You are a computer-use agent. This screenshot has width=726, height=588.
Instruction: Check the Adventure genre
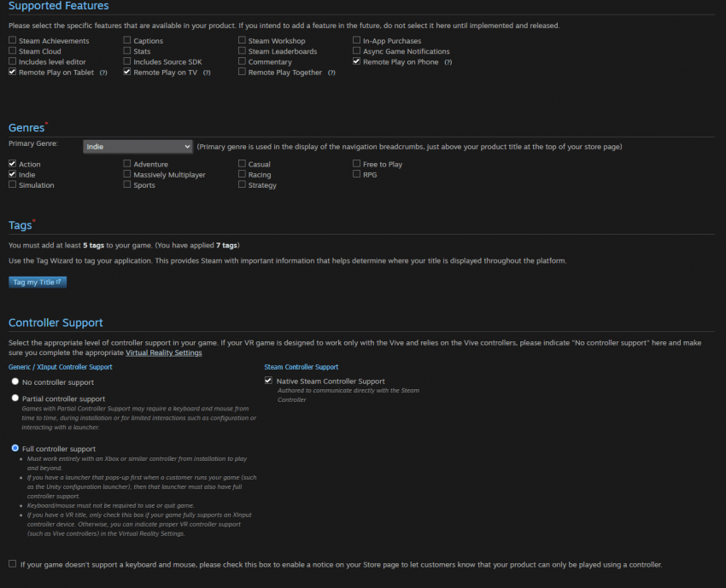(127, 164)
